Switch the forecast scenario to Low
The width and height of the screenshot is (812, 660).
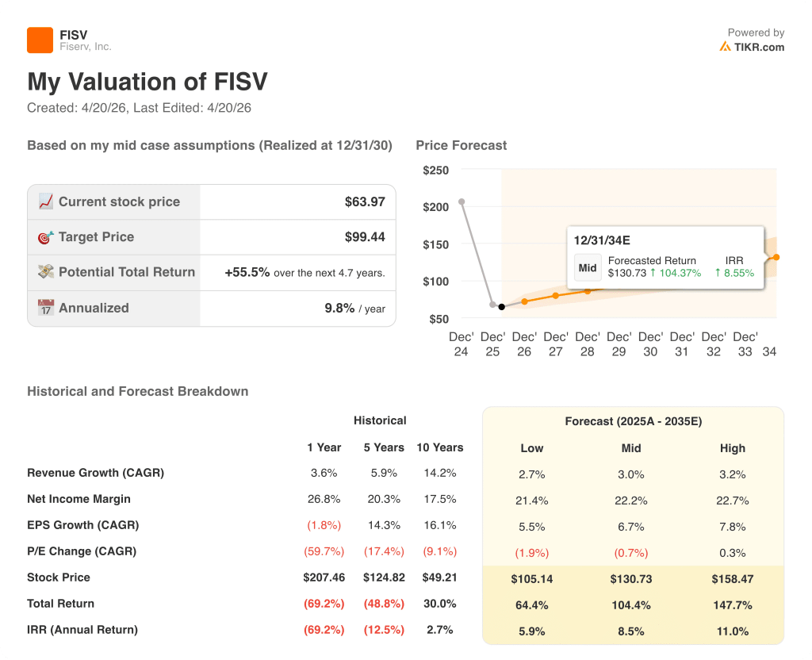[x=531, y=448]
